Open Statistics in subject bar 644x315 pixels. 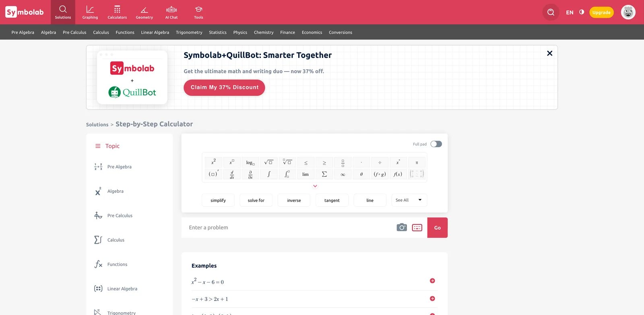(x=218, y=32)
